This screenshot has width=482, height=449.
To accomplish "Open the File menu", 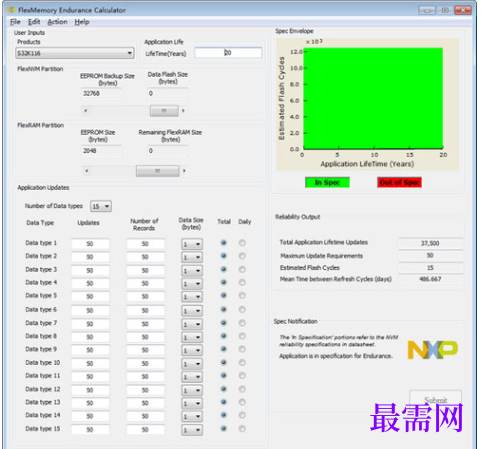I will coord(15,22).
